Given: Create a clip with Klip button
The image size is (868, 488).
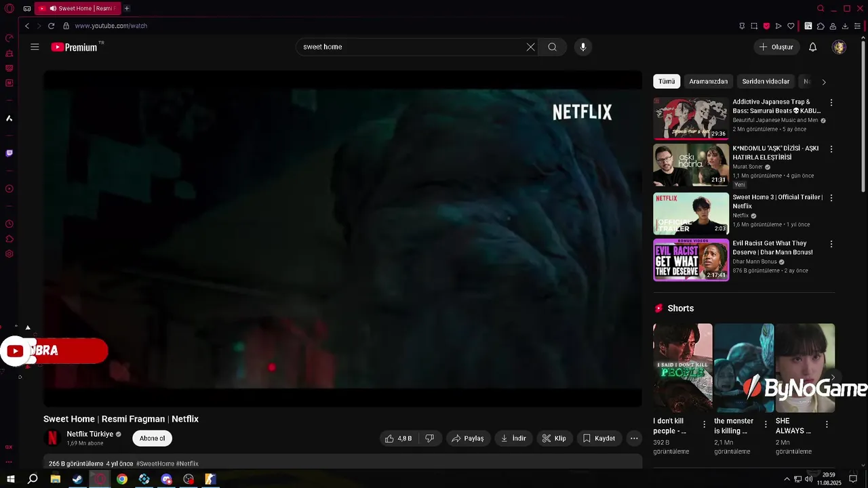Looking at the screenshot, I should point(554,439).
